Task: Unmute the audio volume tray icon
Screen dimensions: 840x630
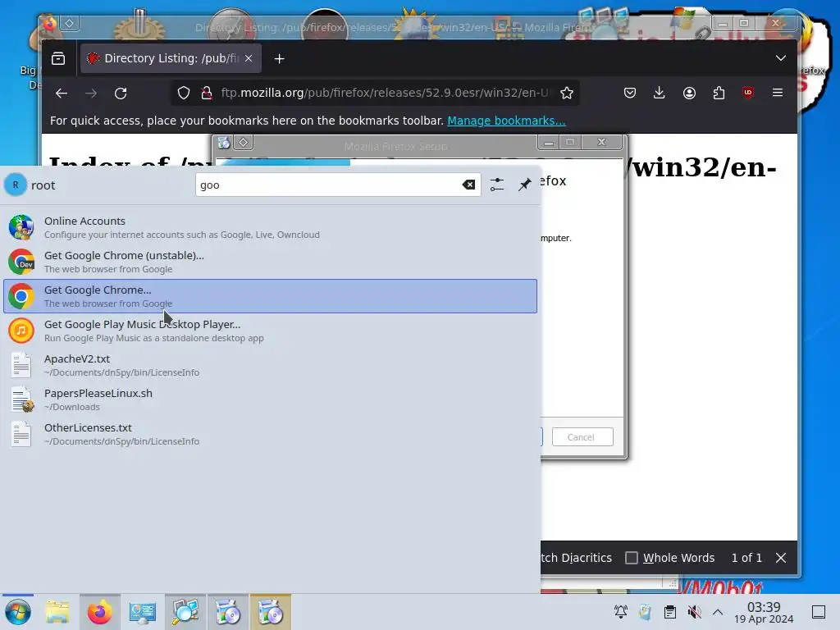Action: 694,612
